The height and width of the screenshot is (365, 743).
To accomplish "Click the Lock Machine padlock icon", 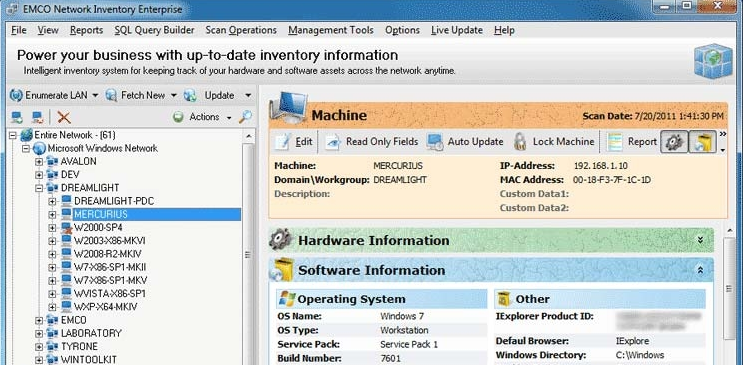I will [520, 142].
